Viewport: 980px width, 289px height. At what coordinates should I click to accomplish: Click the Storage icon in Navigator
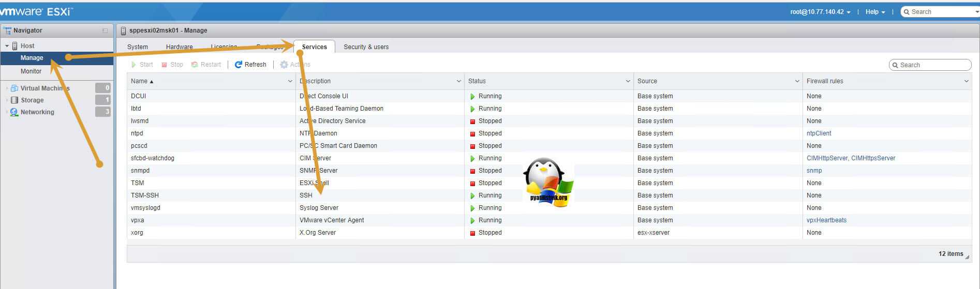point(14,100)
